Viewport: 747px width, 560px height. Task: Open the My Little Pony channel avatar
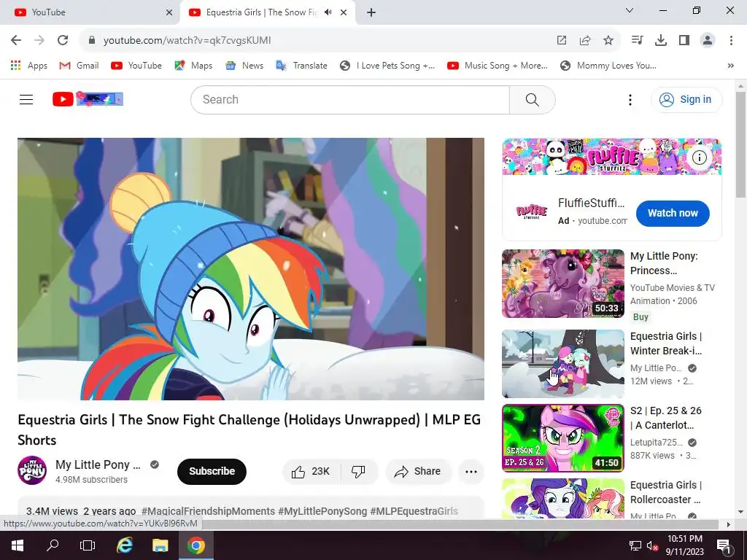pos(32,470)
